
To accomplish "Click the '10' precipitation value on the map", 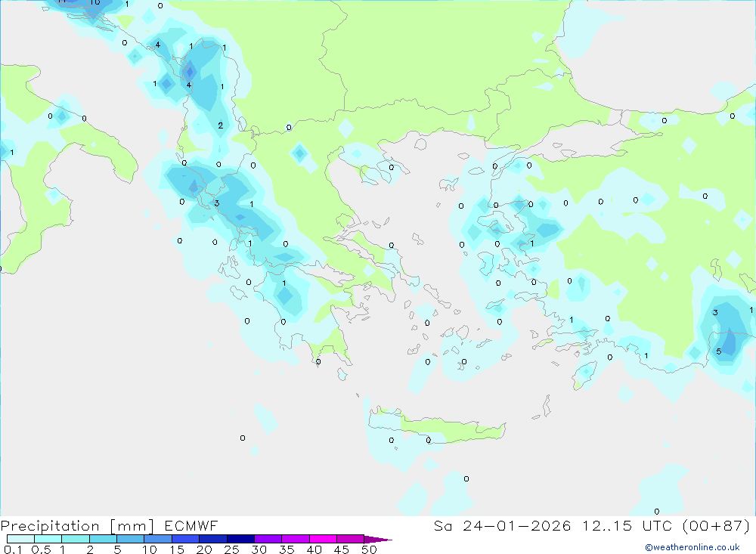I will point(95,2).
